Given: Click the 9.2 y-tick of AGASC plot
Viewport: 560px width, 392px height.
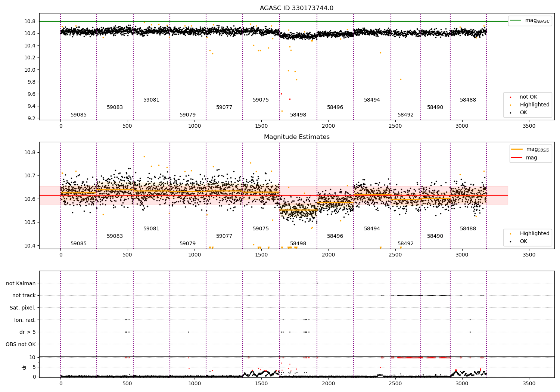Looking at the screenshot, I should 31,118.
